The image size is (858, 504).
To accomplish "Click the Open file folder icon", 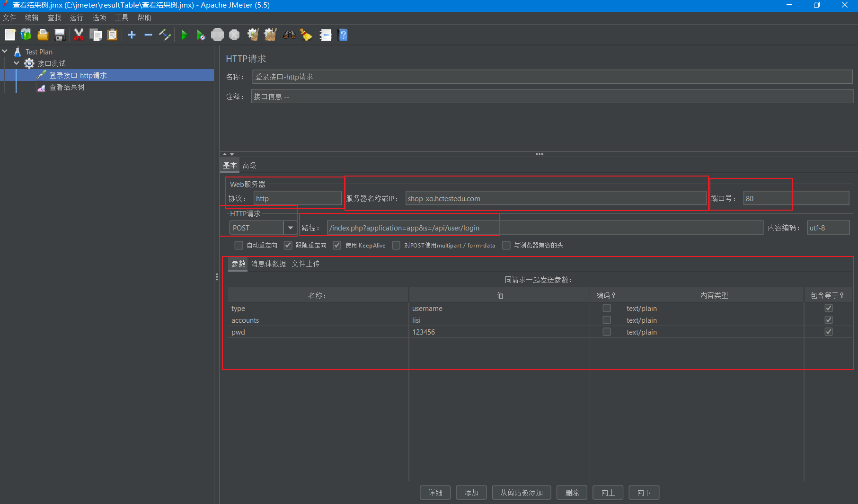I will (x=43, y=35).
